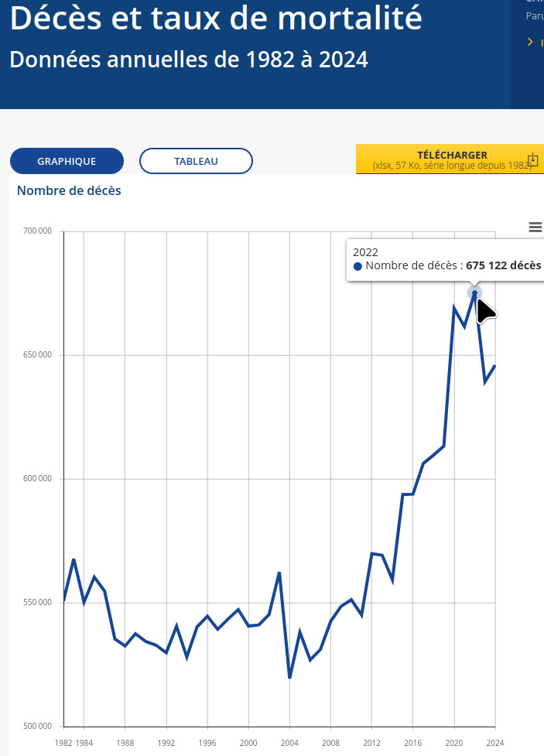Click the highlighted 2022 data point marker
The width and height of the screenshot is (544, 756).
[474, 292]
